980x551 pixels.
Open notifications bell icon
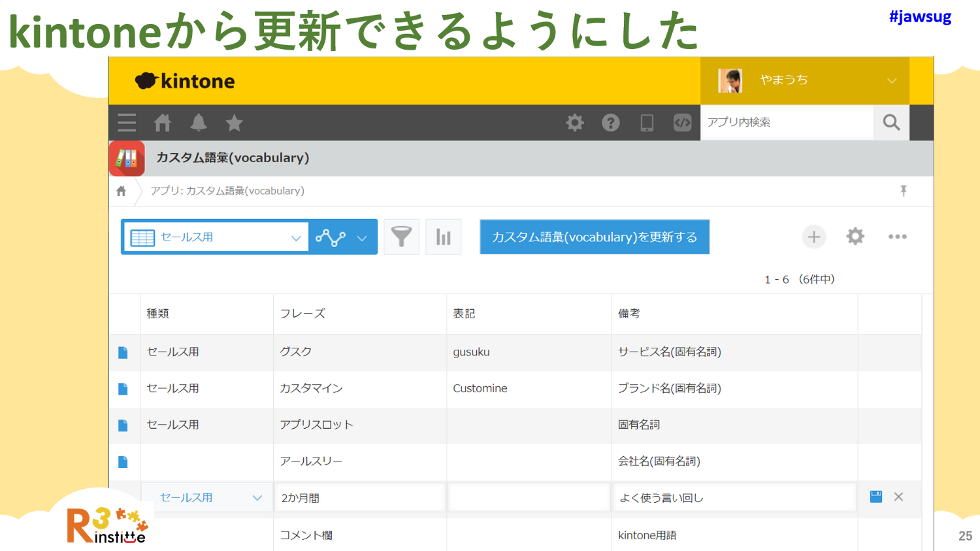pyautogui.click(x=199, y=123)
